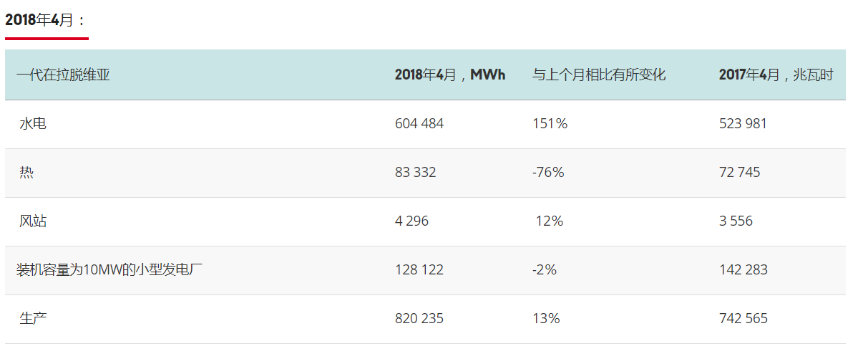Select the 2018年4月，MWh column header
The height and width of the screenshot is (364, 868).
(449, 75)
